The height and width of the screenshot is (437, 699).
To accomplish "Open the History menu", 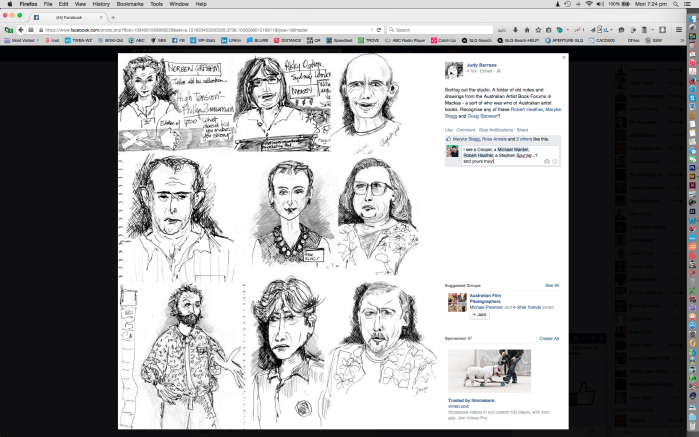I will pos(102,5).
